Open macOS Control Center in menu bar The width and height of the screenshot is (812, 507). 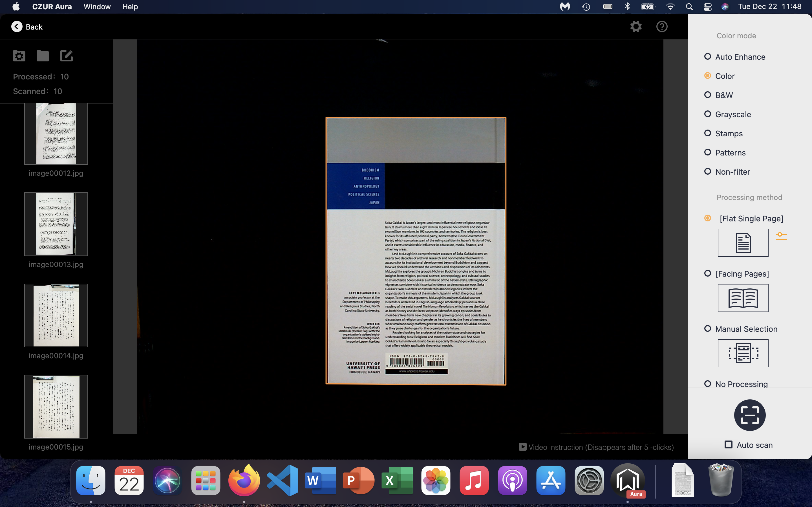707,7
